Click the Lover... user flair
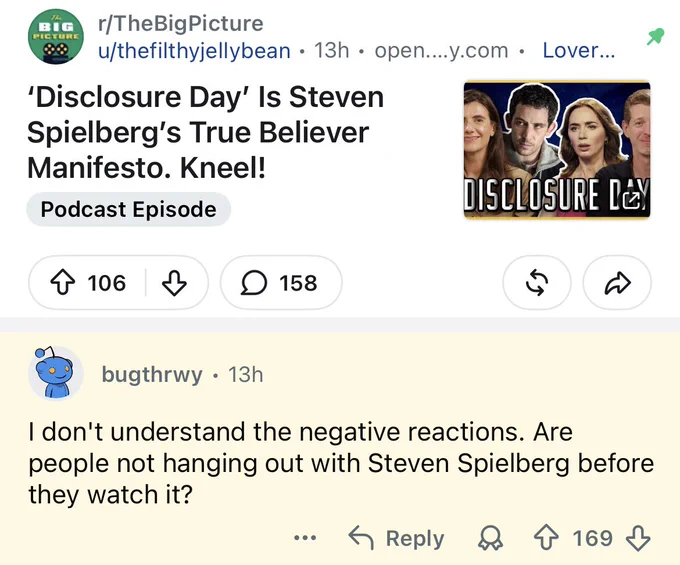This screenshot has height=565, width=680. 579,51
